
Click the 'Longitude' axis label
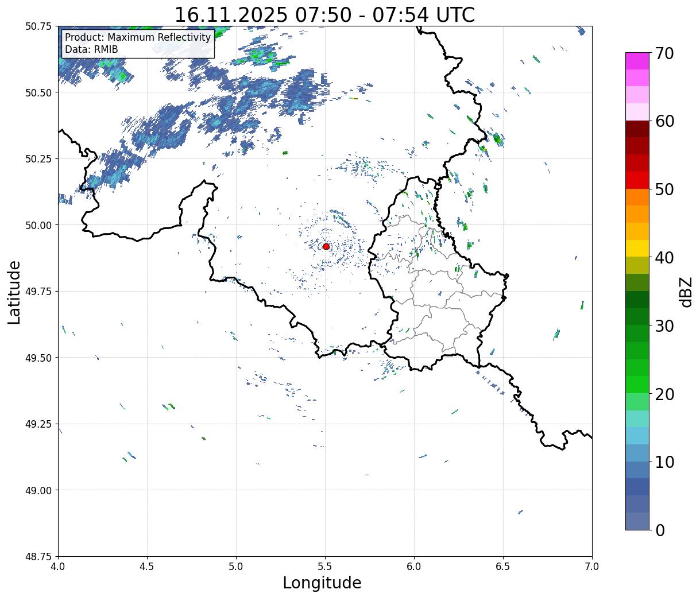click(x=322, y=583)
